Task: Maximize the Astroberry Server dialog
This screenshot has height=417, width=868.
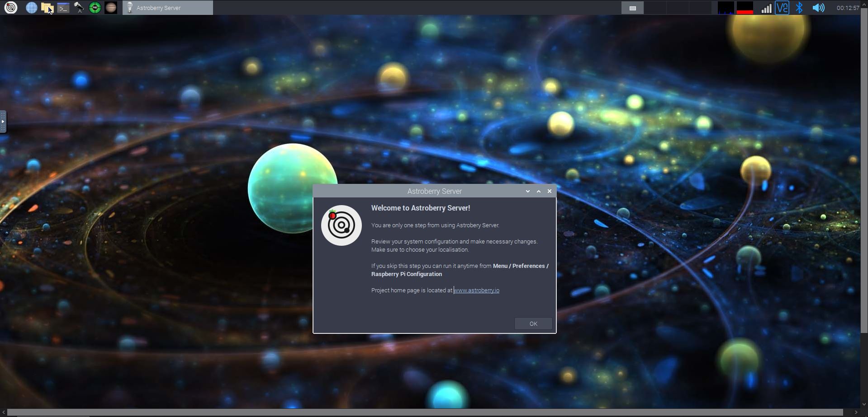Action: 539,191
